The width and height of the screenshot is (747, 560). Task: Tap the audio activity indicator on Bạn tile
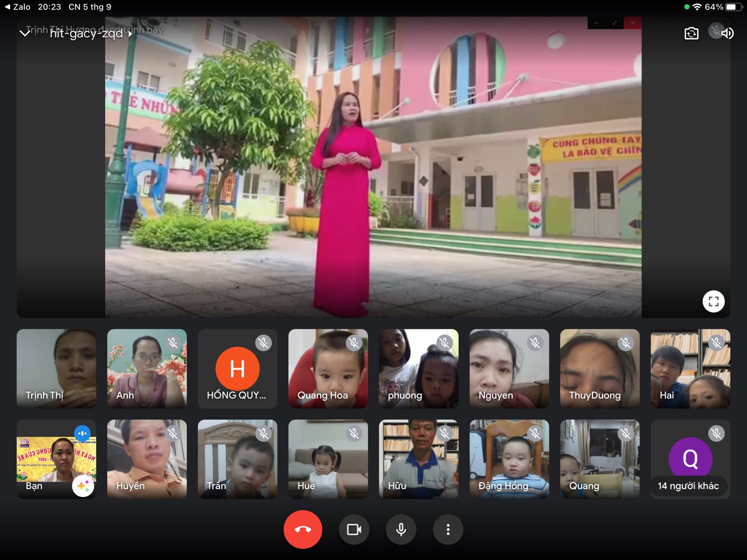pyautogui.click(x=82, y=433)
